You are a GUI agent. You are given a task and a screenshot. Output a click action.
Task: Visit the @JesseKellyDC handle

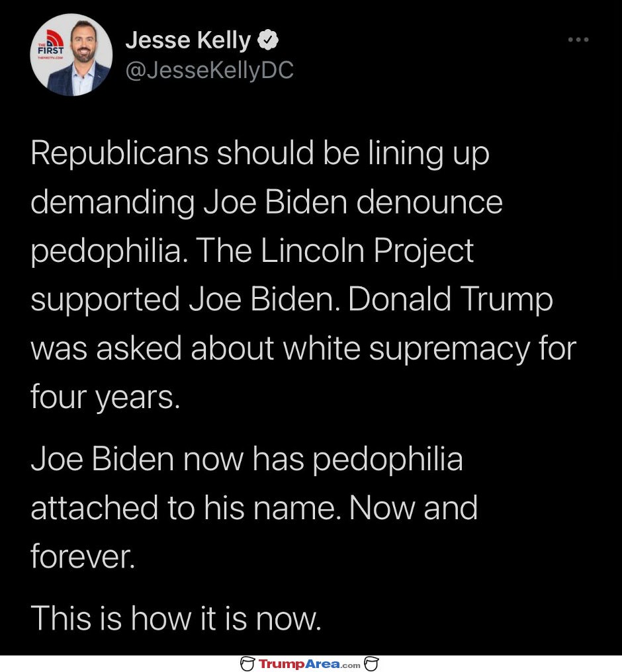(x=210, y=70)
